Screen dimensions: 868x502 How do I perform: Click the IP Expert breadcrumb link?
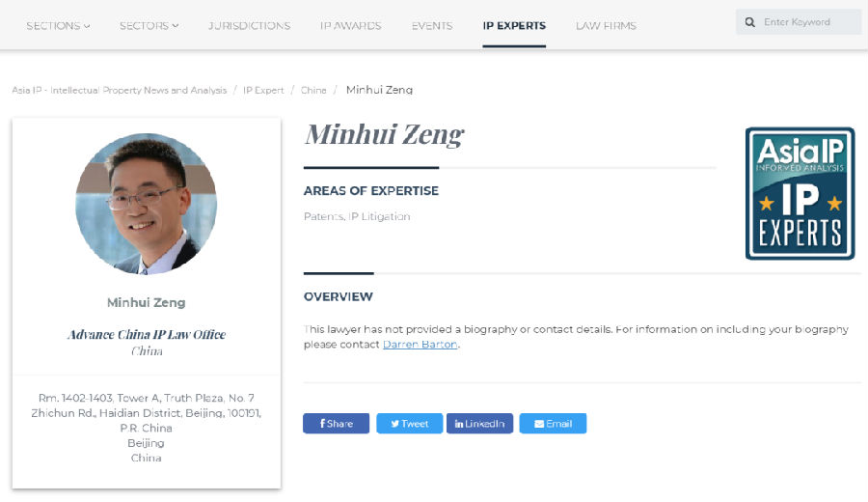click(263, 90)
